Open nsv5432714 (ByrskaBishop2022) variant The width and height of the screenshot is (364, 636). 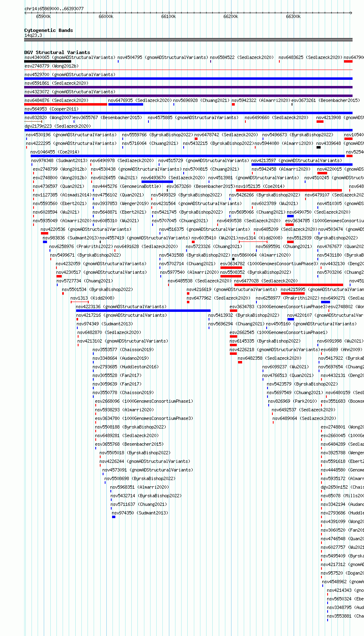146,496
